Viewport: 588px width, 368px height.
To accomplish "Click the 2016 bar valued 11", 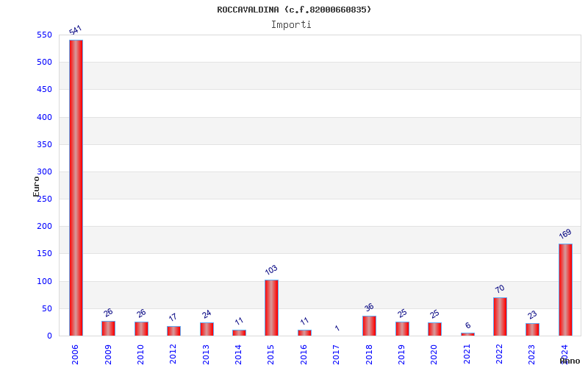I will click(x=304, y=333).
